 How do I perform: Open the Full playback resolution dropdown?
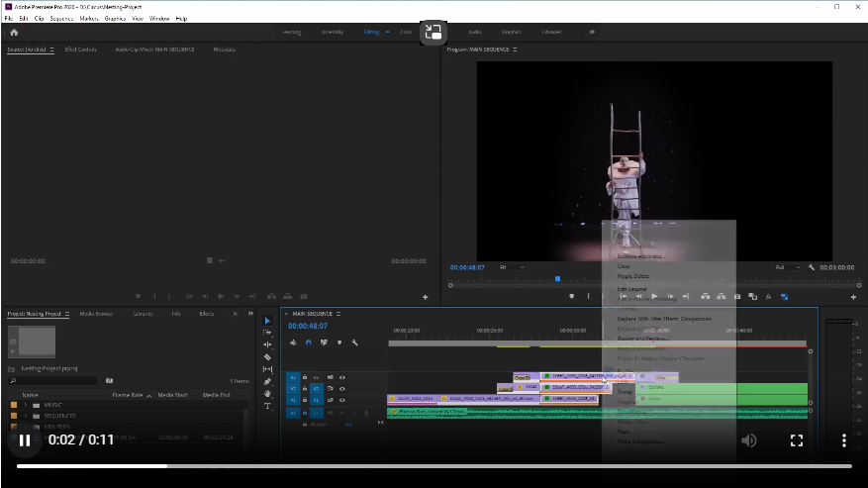click(x=788, y=267)
